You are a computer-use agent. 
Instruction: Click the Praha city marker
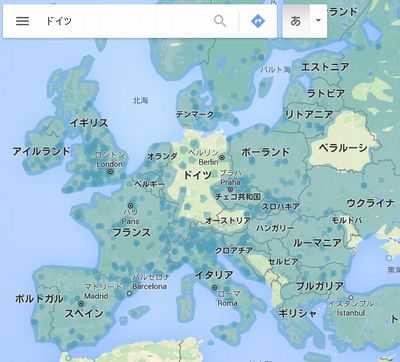(230, 190)
